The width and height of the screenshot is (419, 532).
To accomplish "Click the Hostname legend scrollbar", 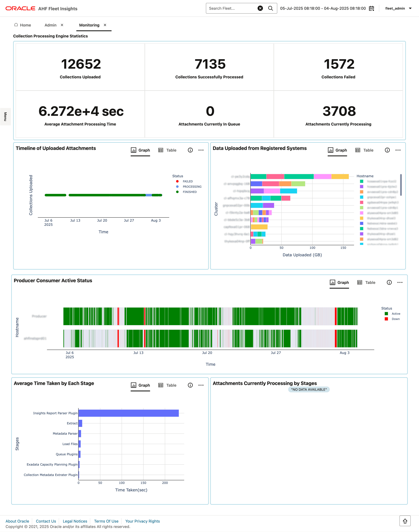I will [x=401, y=185].
